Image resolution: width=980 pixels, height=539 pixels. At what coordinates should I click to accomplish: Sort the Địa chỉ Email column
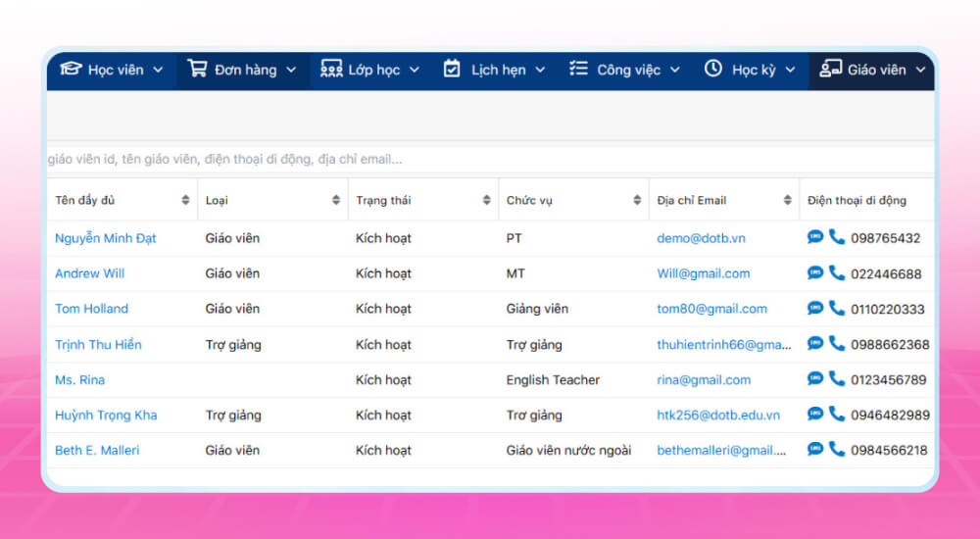(x=787, y=200)
